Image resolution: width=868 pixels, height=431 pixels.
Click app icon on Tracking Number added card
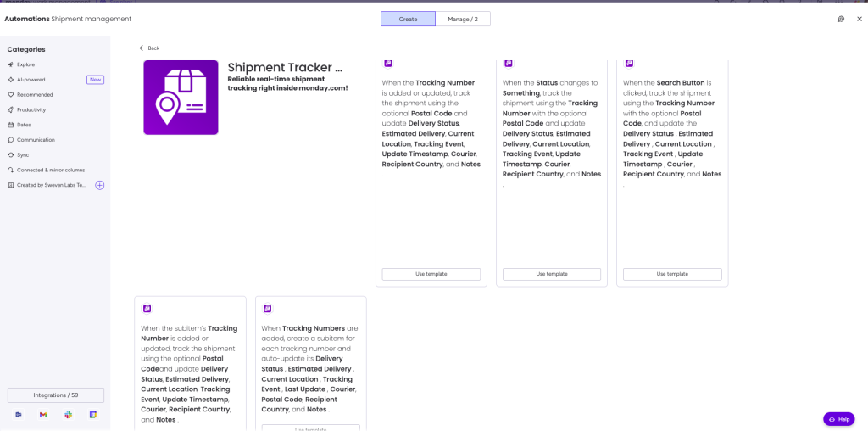tap(388, 63)
